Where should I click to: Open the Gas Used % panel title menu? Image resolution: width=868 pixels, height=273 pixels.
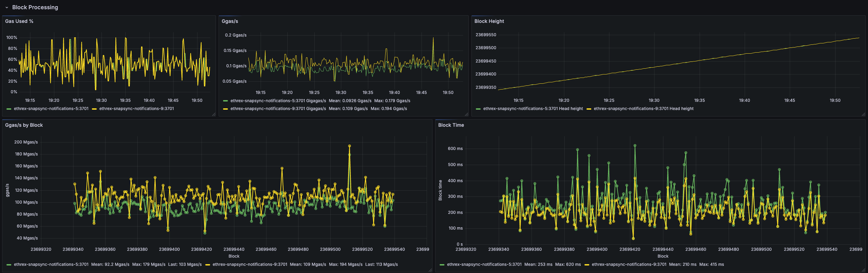point(19,21)
